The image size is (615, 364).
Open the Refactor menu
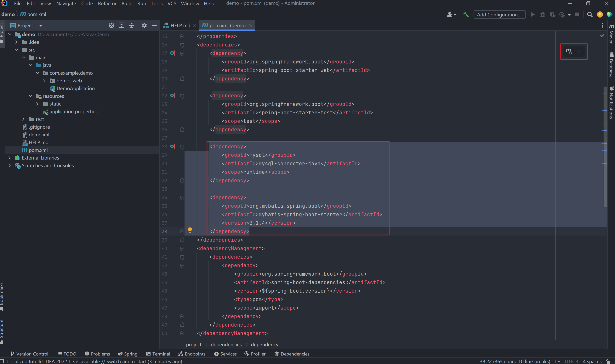[107, 3]
